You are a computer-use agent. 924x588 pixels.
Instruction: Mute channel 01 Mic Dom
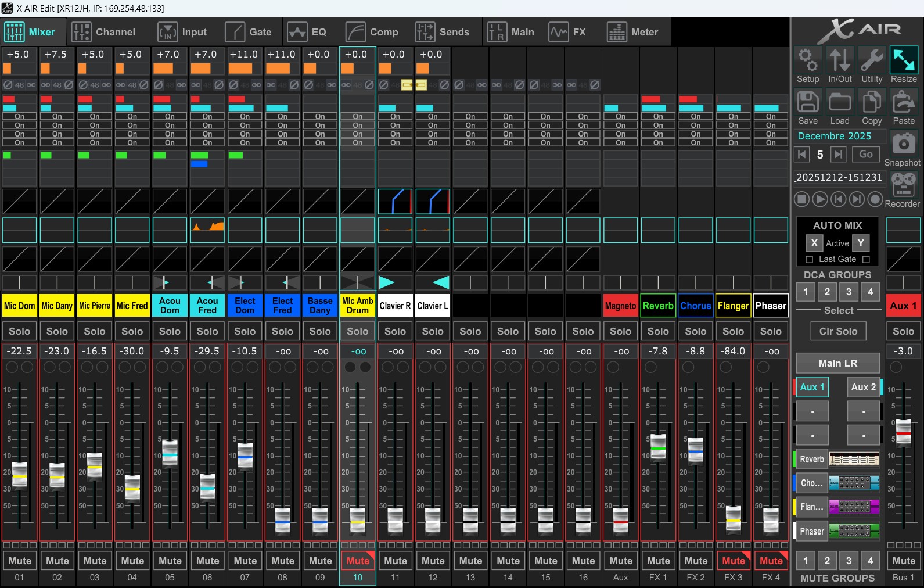pyautogui.click(x=20, y=561)
